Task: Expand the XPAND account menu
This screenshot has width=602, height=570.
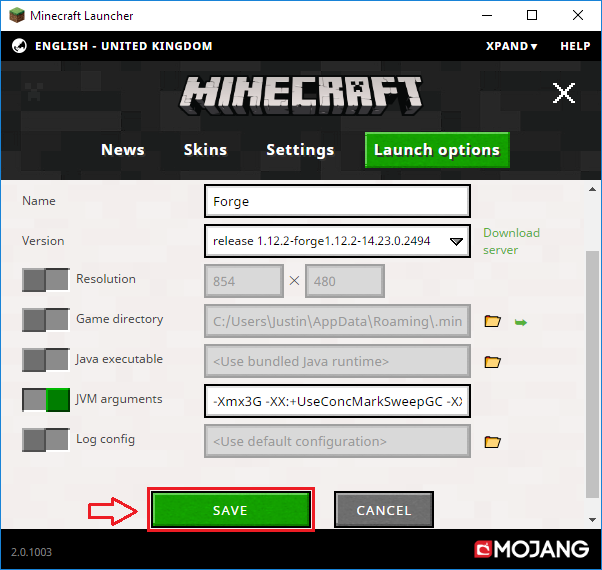Action: [511, 46]
